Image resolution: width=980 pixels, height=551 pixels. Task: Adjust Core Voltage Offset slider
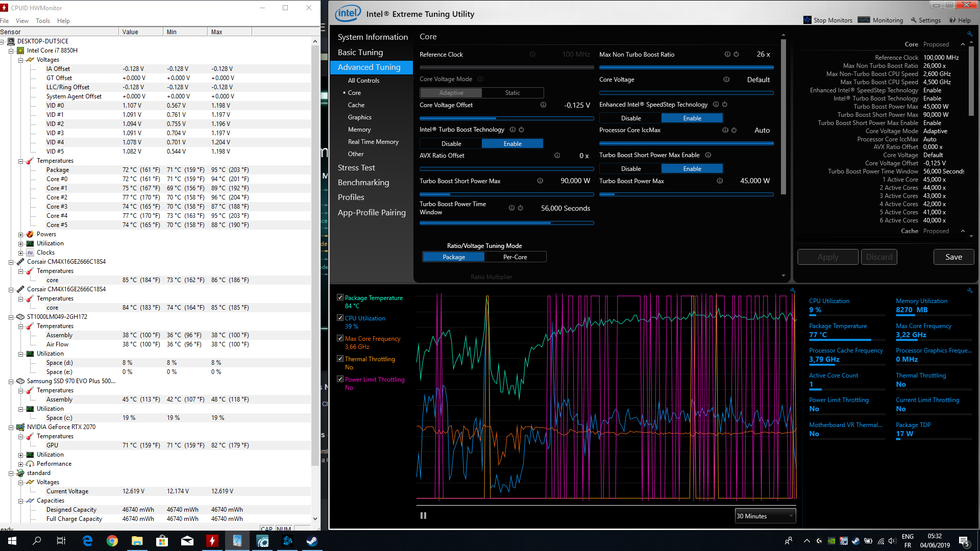(506, 118)
